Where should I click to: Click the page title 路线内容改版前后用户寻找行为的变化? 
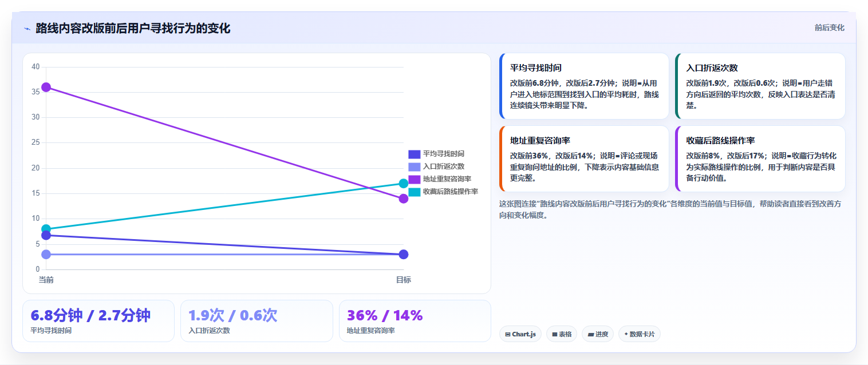pyautogui.click(x=133, y=28)
